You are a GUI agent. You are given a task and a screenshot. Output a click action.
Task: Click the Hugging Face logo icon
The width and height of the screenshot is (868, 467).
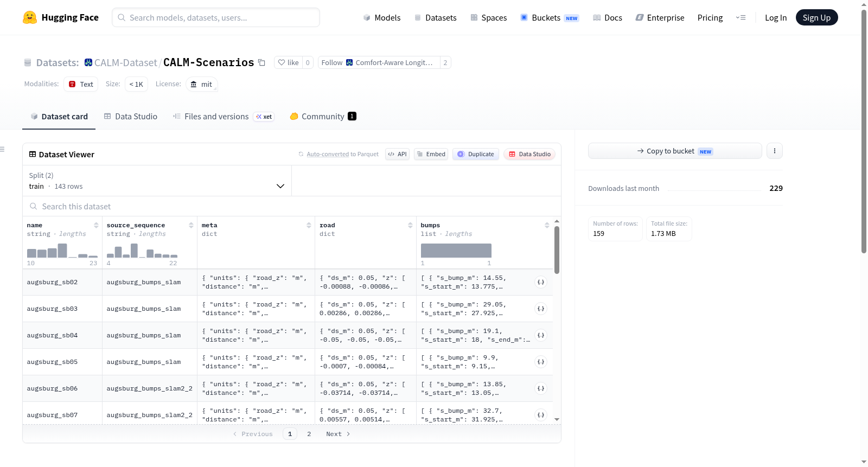pos(30,17)
